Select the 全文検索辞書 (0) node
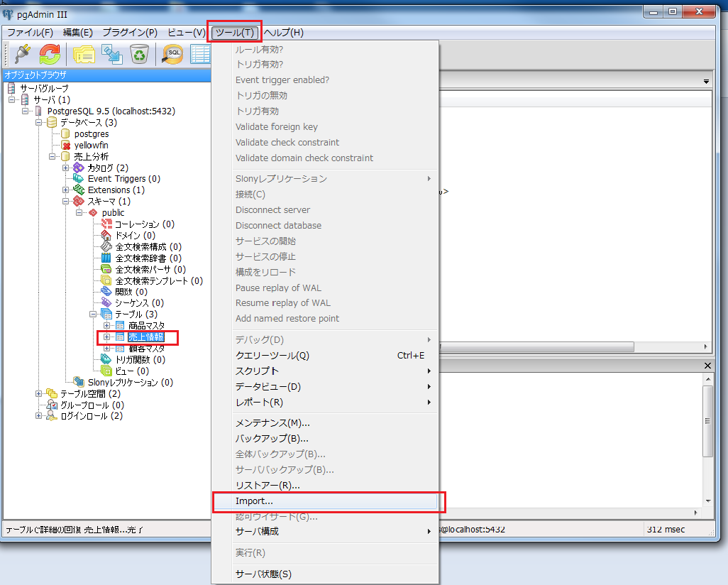Image resolution: width=728 pixels, height=585 pixels. tap(148, 258)
